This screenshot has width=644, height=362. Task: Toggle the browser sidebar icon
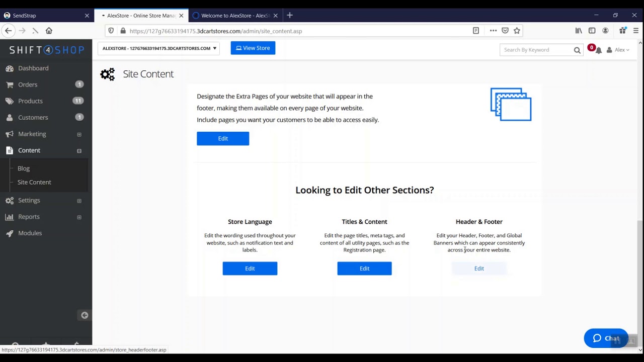(x=592, y=31)
